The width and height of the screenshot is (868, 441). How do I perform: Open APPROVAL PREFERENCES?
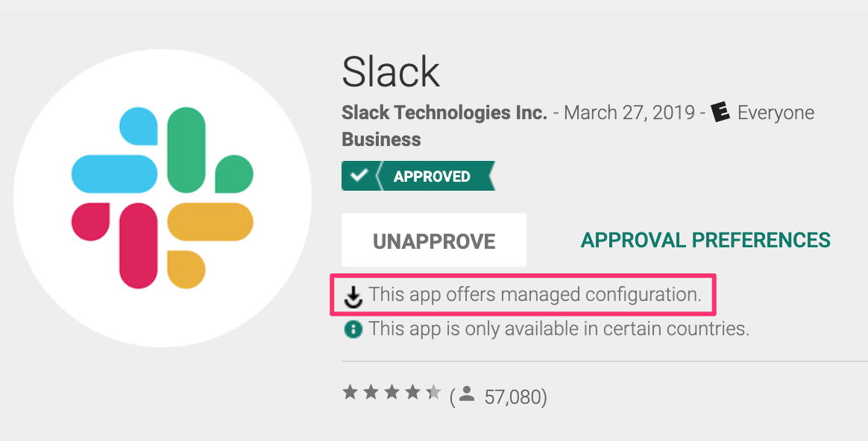tap(705, 241)
